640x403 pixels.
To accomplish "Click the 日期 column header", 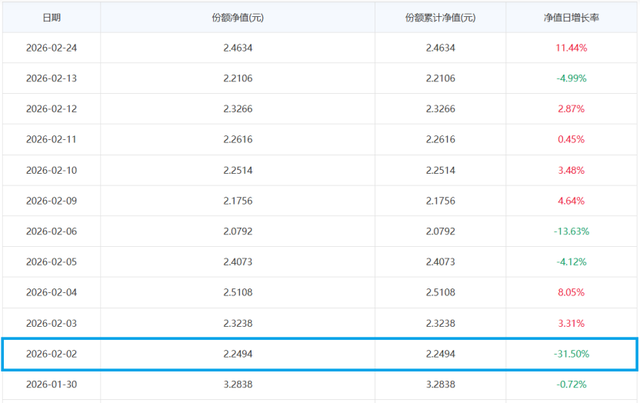I will pos(51,18).
